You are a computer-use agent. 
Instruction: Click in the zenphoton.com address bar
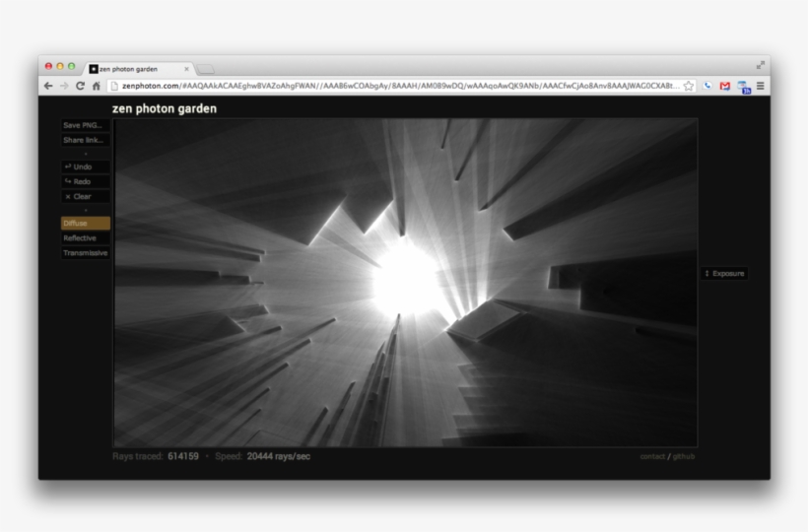point(394,86)
